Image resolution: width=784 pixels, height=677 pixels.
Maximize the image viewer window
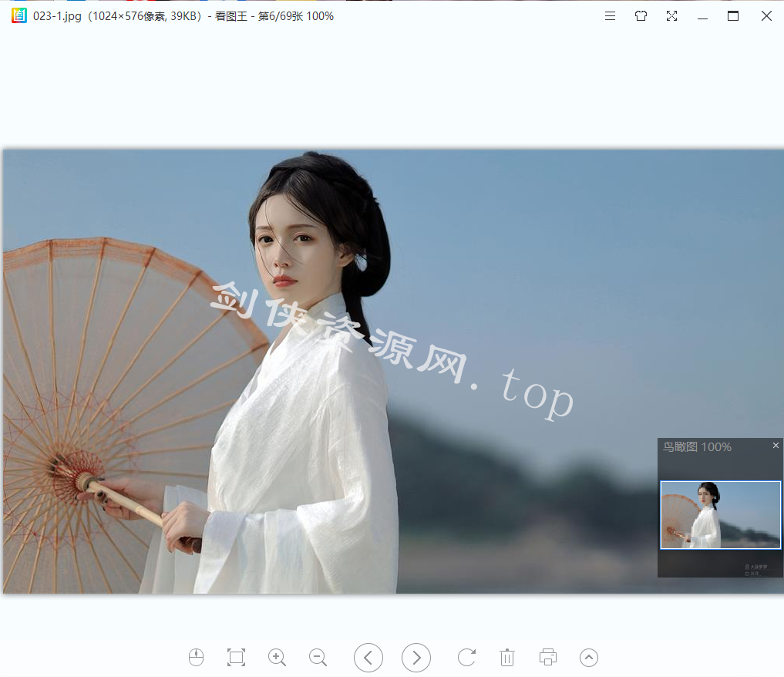pos(733,16)
